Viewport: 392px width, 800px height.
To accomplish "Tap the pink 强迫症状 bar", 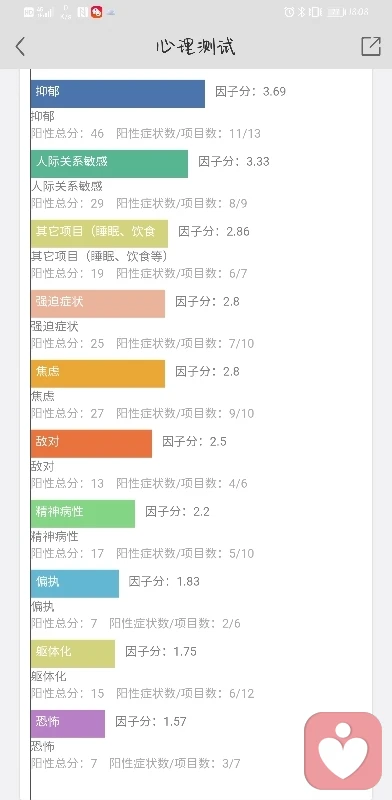I will point(98,304).
